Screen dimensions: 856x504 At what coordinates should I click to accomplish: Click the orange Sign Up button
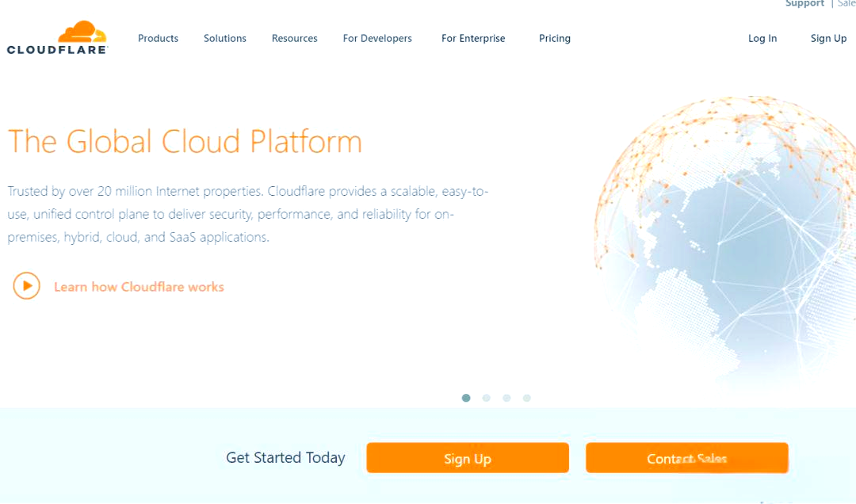[x=468, y=458]
